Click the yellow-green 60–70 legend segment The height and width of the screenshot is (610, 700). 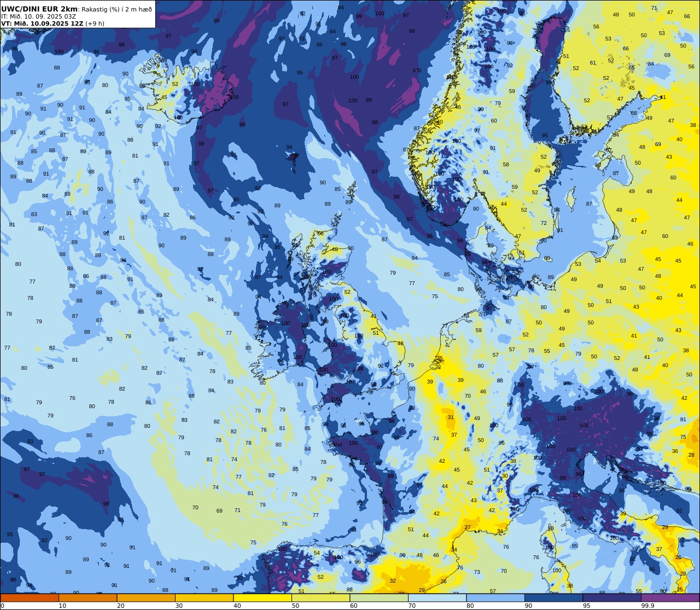click(379, 598)
